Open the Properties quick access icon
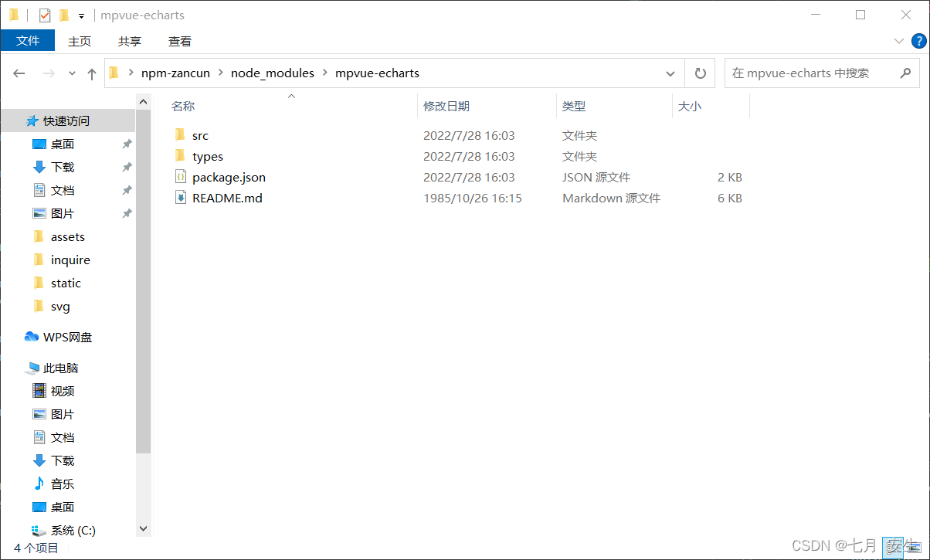Viewport: 930px width, 560px height. click(x=45, y=15)
